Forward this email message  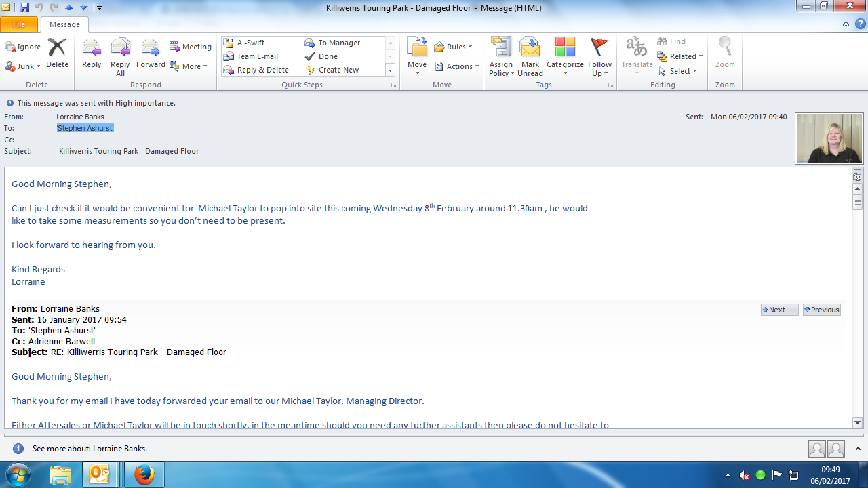click(x=151, y=54)
